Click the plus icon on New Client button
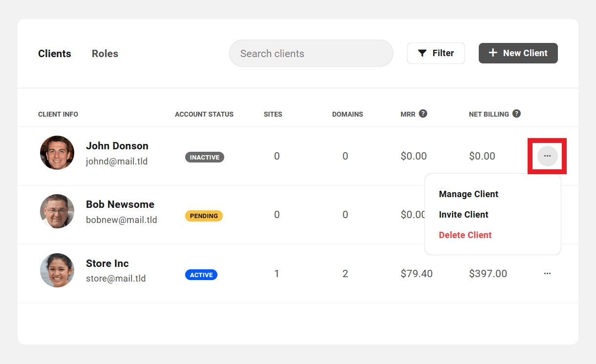 (492, 53)
